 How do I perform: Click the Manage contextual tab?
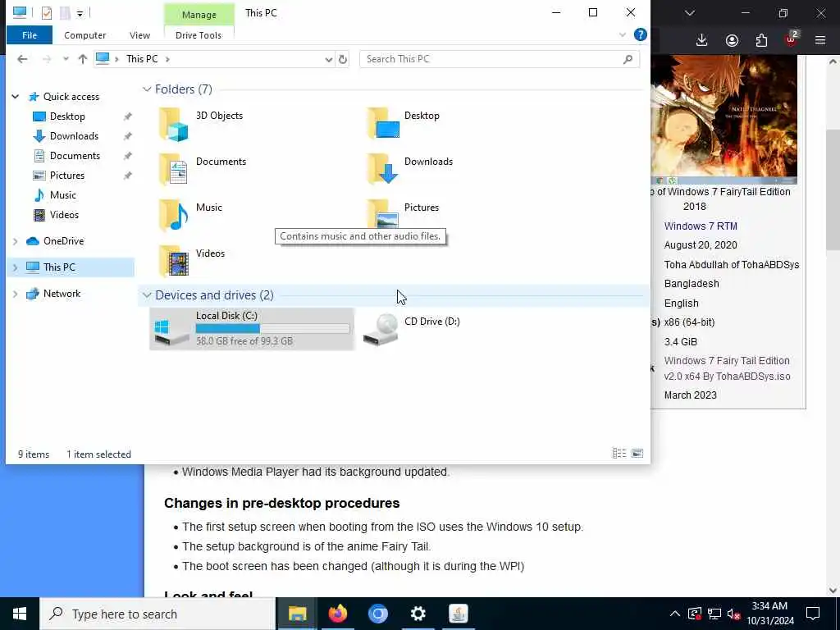(x=199, y=15)
